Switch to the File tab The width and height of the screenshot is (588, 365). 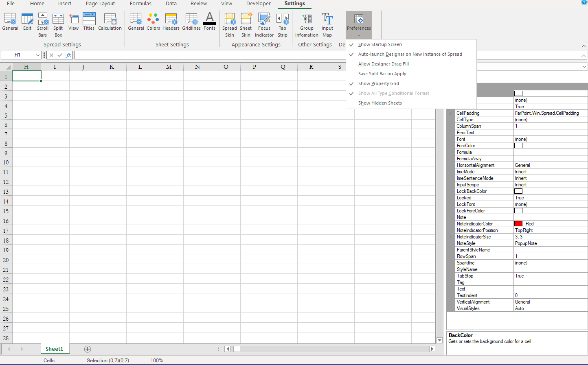(11, 4)
